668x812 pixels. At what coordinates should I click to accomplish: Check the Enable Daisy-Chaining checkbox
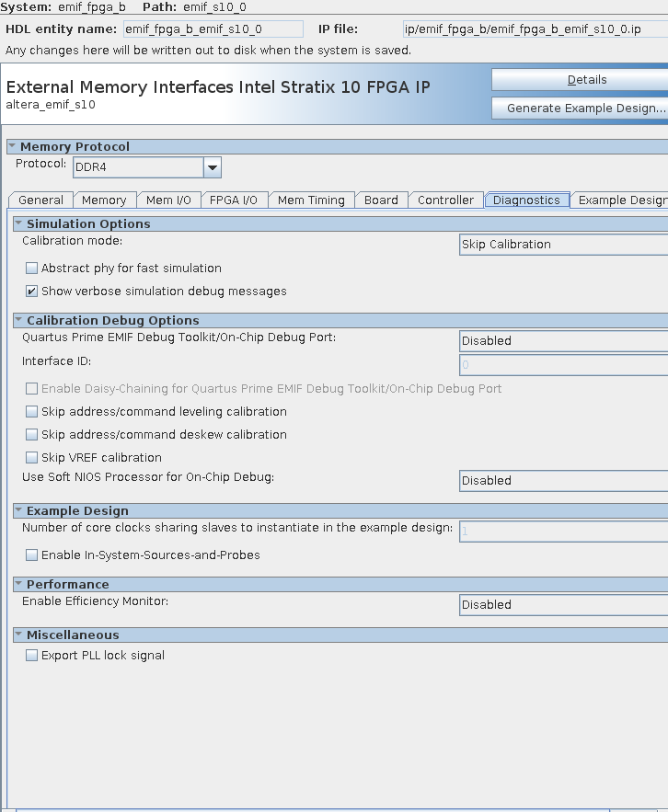(x=31, y=388)
